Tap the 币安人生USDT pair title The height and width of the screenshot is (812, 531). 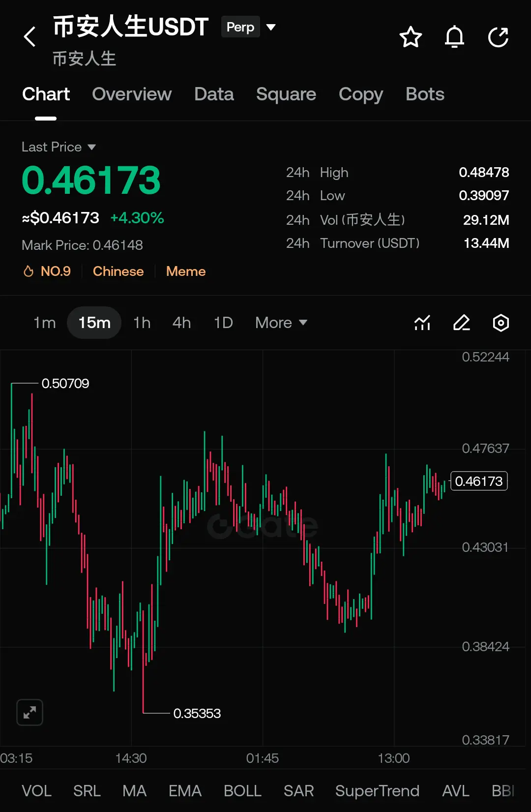(131, 27)
